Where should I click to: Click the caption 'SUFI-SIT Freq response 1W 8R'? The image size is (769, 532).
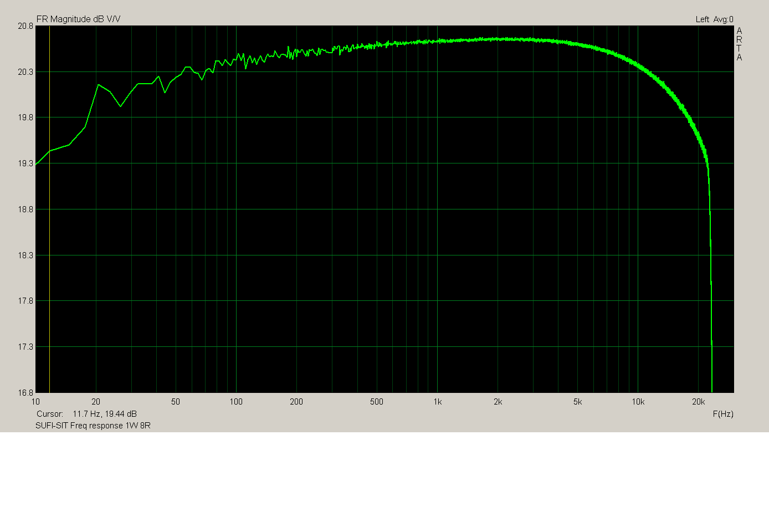click(x=93, y=426)
